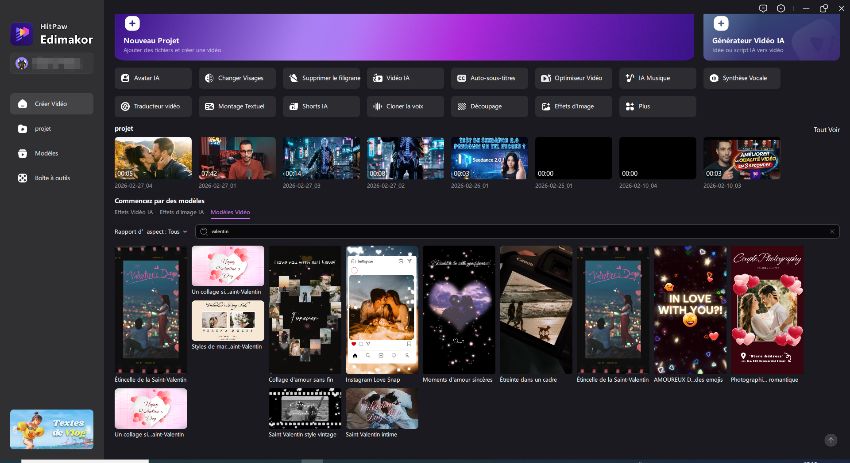The height and width of the screenshot is (463, 850).
Task: Open Générateur Vidéo IA
Action: [x=771, y=37]
